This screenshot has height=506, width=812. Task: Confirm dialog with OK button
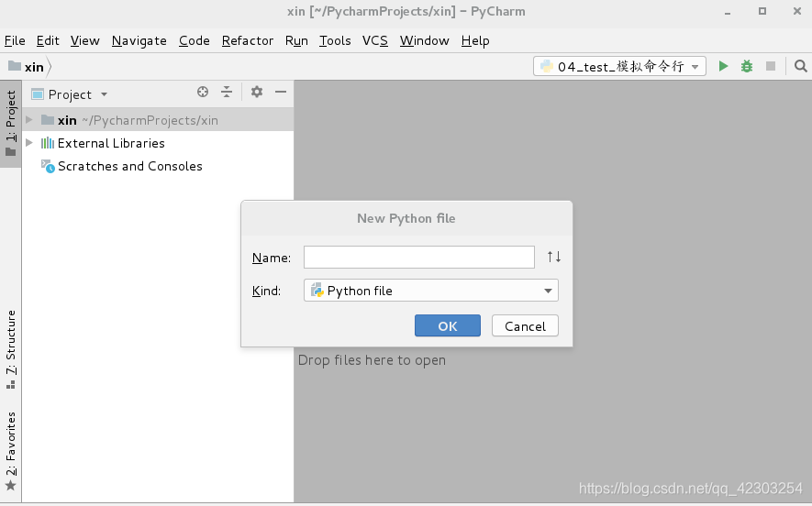448,325
